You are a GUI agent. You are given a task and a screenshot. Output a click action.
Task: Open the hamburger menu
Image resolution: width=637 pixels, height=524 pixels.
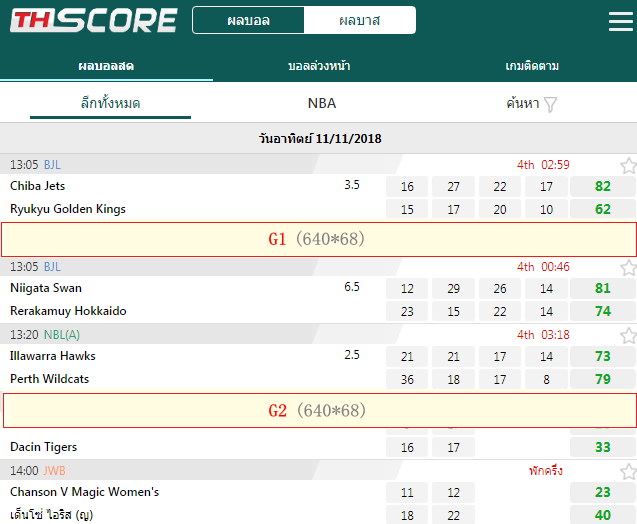[x=621, y=21]
